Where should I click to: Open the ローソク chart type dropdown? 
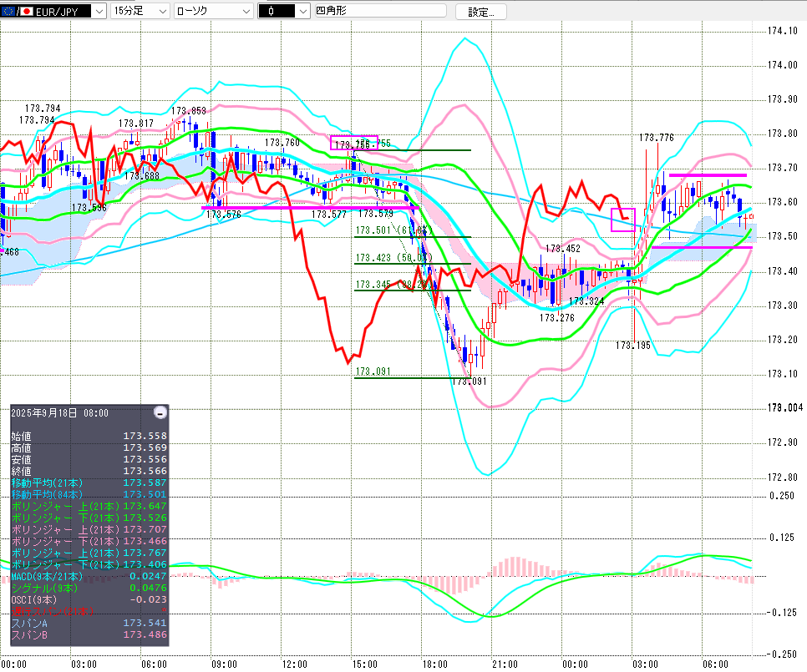point(212,12)
